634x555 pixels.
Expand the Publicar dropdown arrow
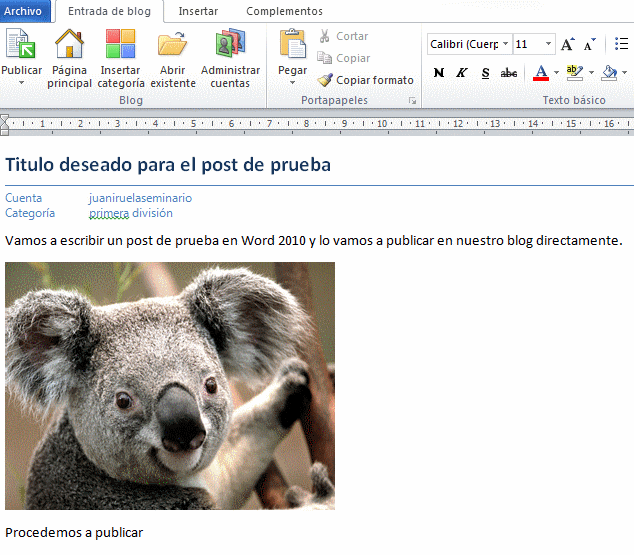pyautogui.click(x=21, y=83)
